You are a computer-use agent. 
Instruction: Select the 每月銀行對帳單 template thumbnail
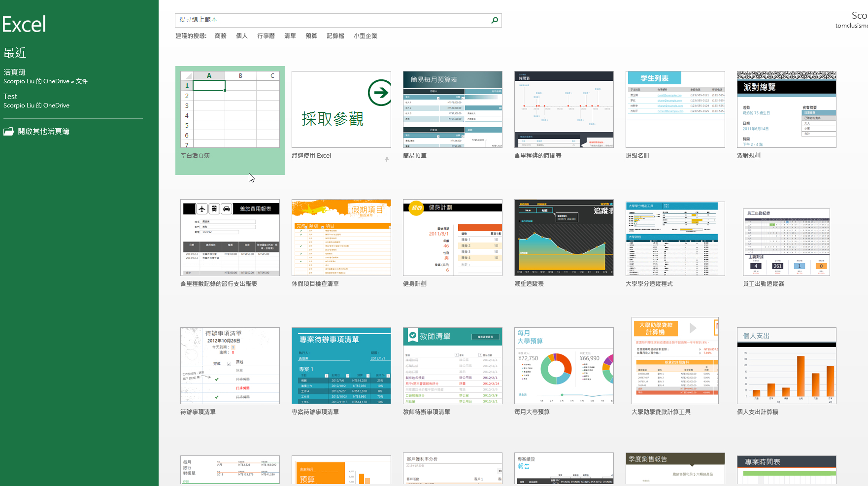tap(230, 470)
